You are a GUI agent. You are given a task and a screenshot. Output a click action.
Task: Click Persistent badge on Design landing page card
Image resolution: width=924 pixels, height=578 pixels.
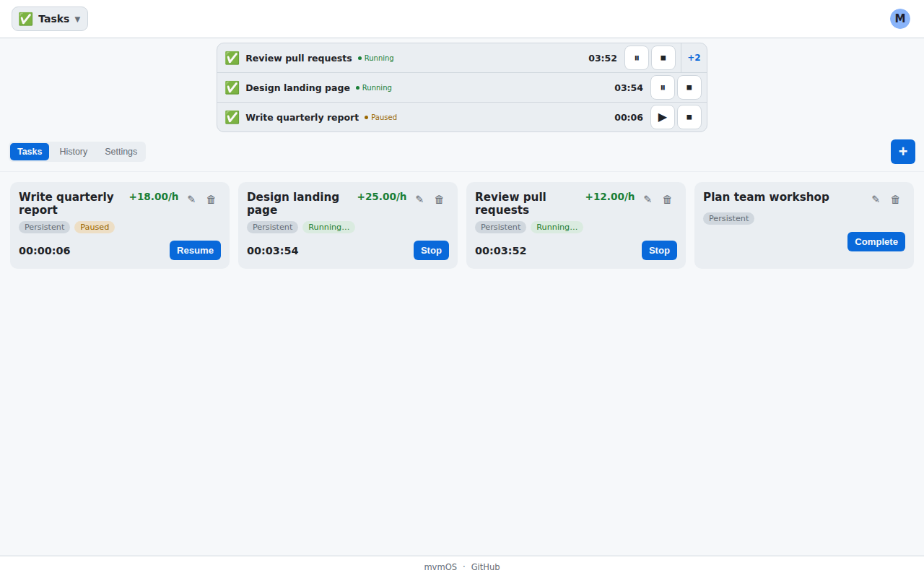point(272,227)
